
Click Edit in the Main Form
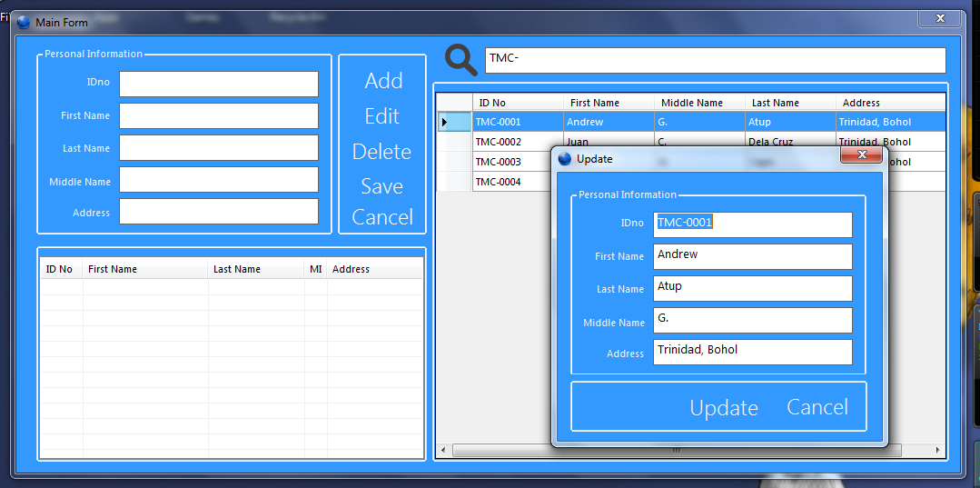tap(381, 115)
